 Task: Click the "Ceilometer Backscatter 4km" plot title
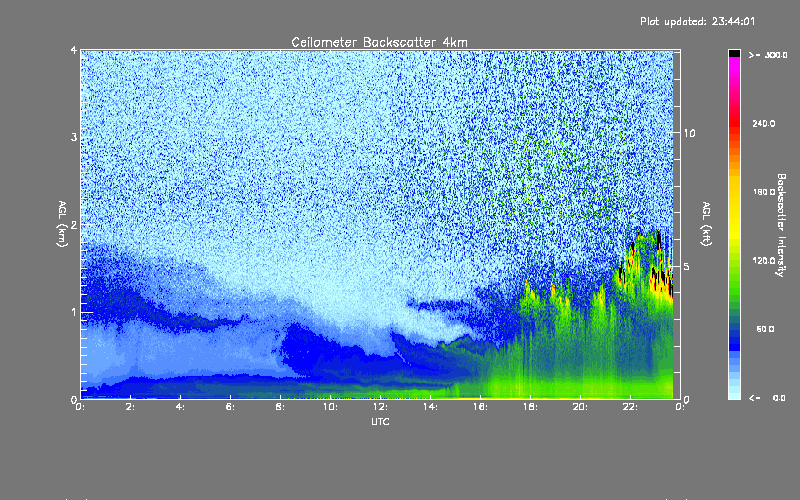379,42
